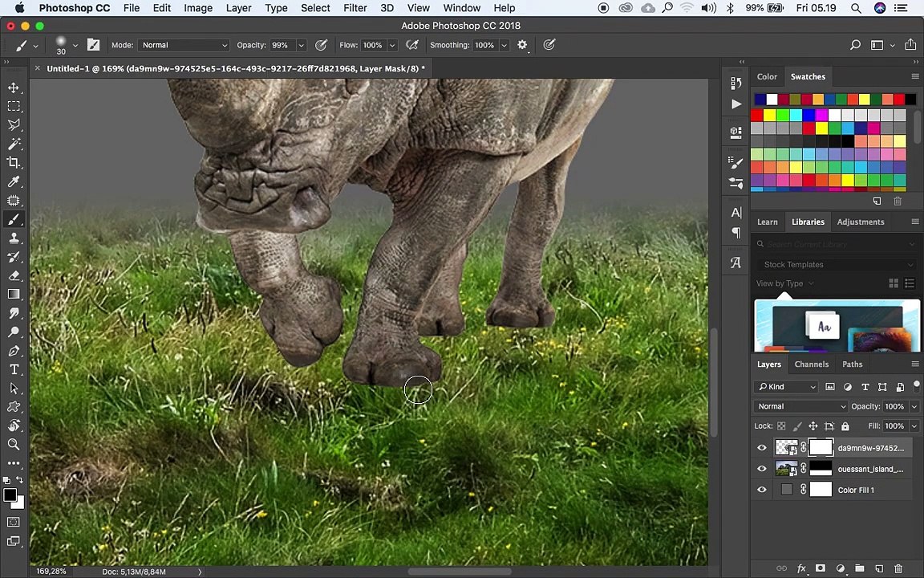Expand the Flow value dropdown

point(392,45)
